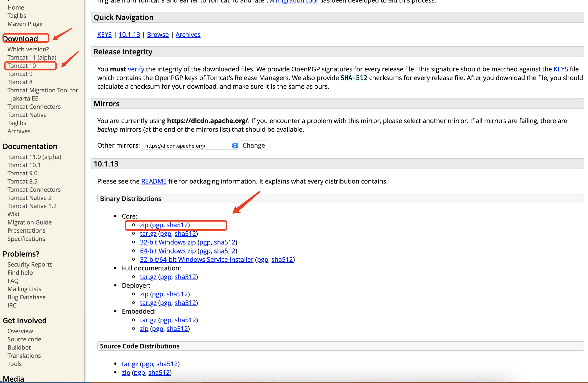Viewport: 588px width, 383px height.
Task: Open Mailing Lists
Action: [25, 289]
